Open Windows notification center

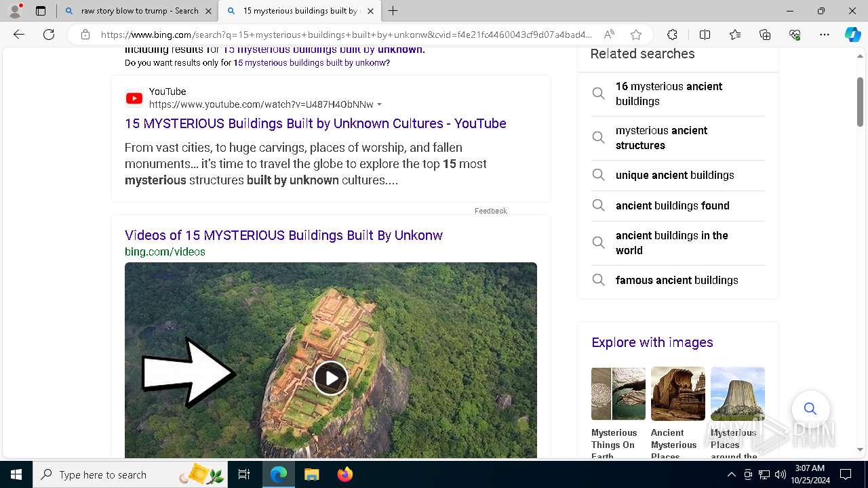846,474
